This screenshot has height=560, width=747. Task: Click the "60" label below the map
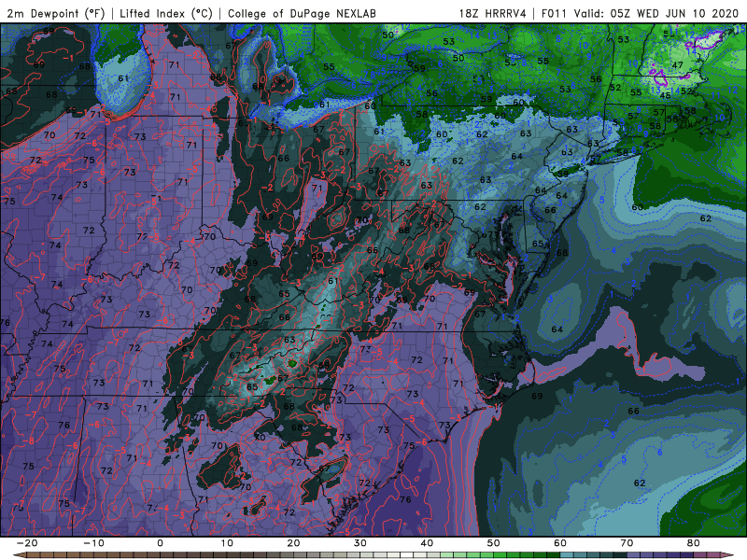pos(560,543)
